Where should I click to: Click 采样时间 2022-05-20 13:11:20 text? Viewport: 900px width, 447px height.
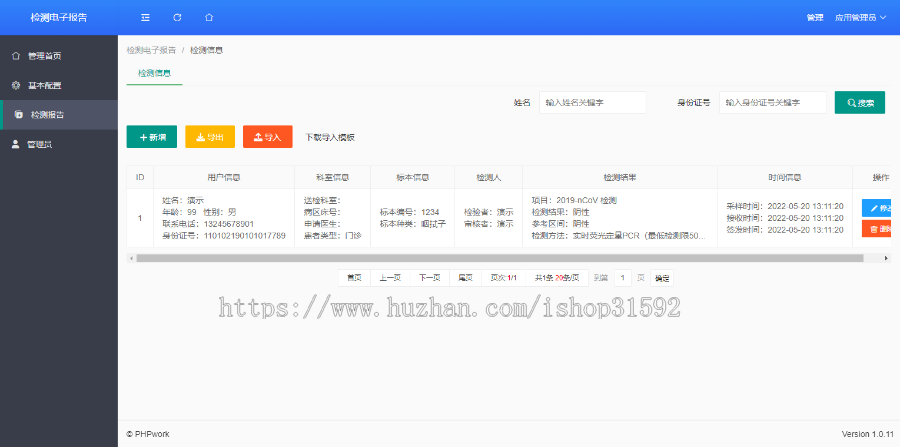[x=785, y=206]
